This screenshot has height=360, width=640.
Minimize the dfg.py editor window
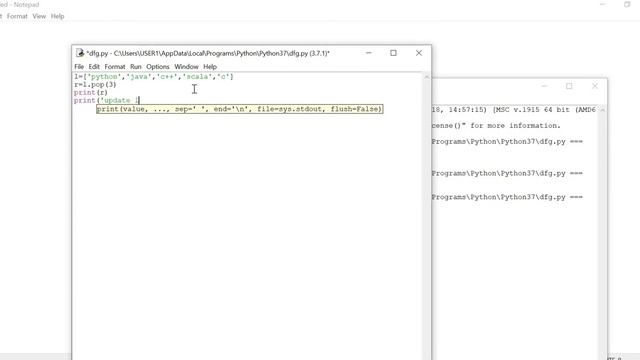pyautogui.click(x=369, y=53)
